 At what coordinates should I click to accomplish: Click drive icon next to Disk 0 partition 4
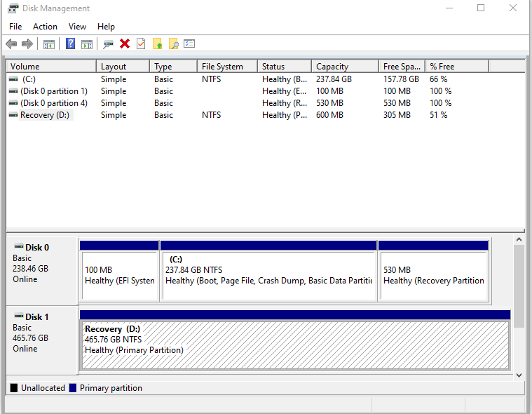click(13, 103)
